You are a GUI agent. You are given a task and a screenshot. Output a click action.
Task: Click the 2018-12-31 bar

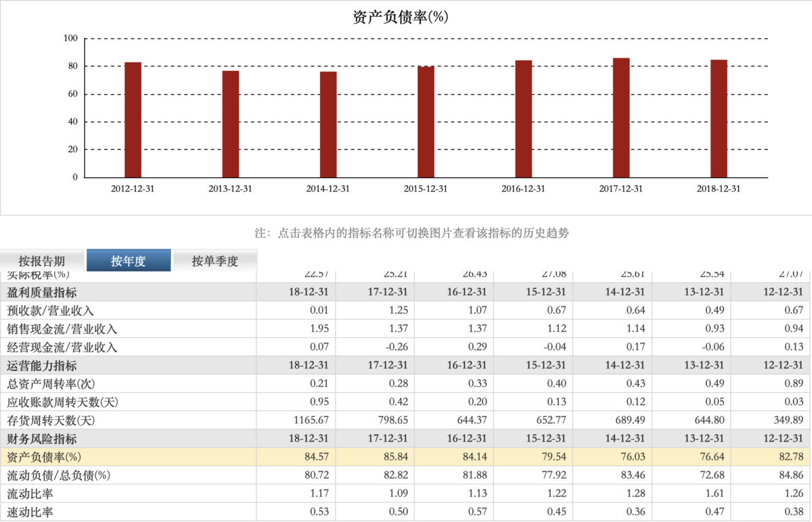tap(719, 118)
